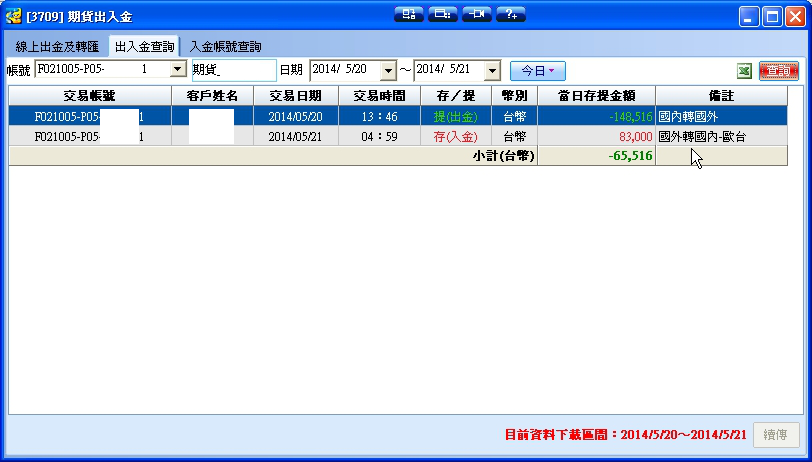The image size is (812, 462).
Task: Click the 小計(台幣) subtotal label
Action: 503,156
